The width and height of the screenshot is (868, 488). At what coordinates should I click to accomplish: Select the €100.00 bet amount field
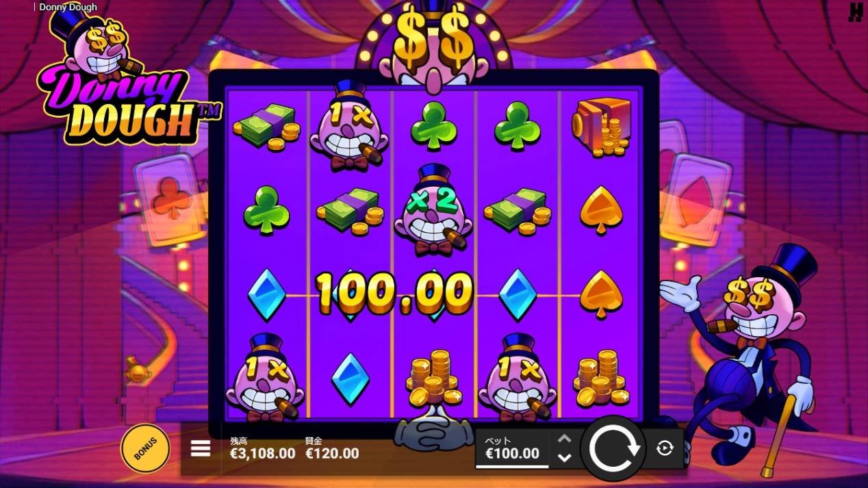click(512, 448)
